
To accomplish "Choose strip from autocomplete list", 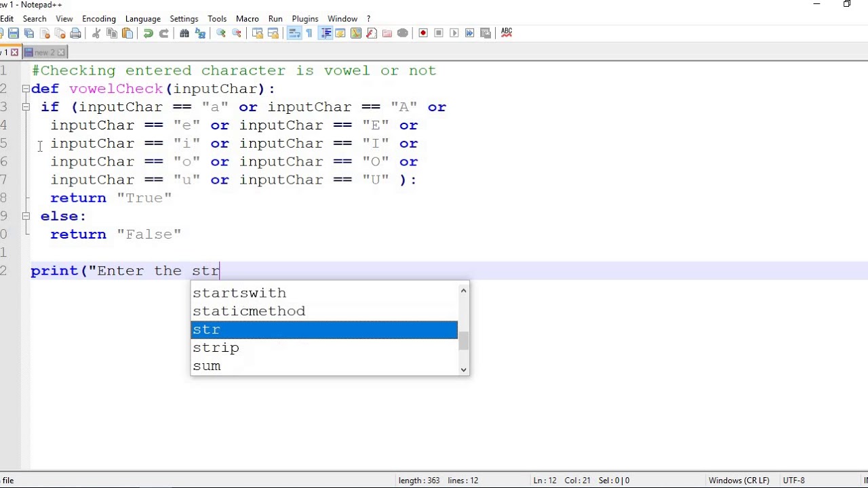I will click(324, 348).
